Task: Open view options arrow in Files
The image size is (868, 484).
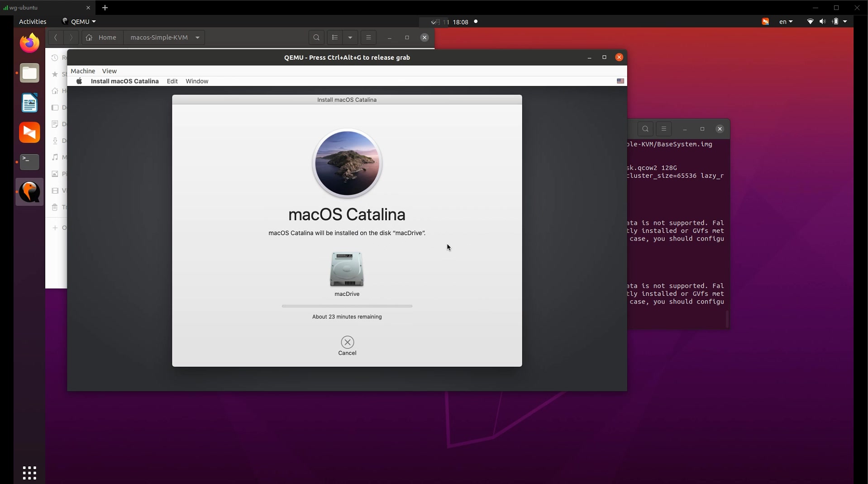Action: (350, 38)
